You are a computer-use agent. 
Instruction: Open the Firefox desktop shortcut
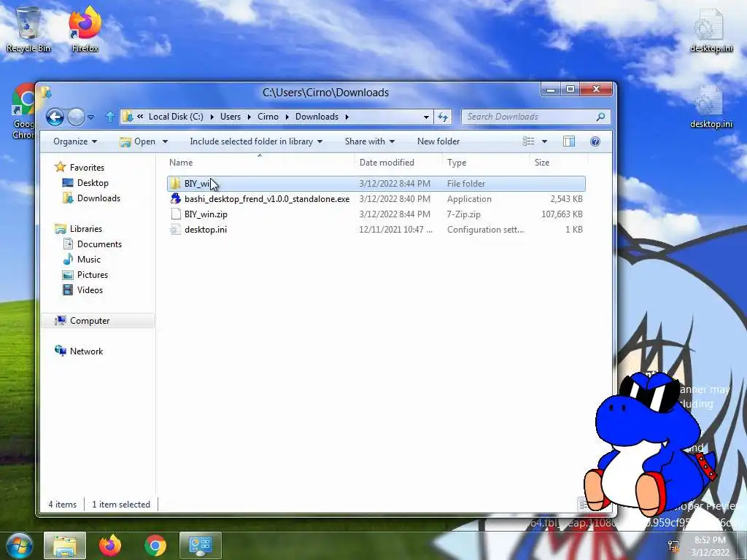tap(85, 29)
